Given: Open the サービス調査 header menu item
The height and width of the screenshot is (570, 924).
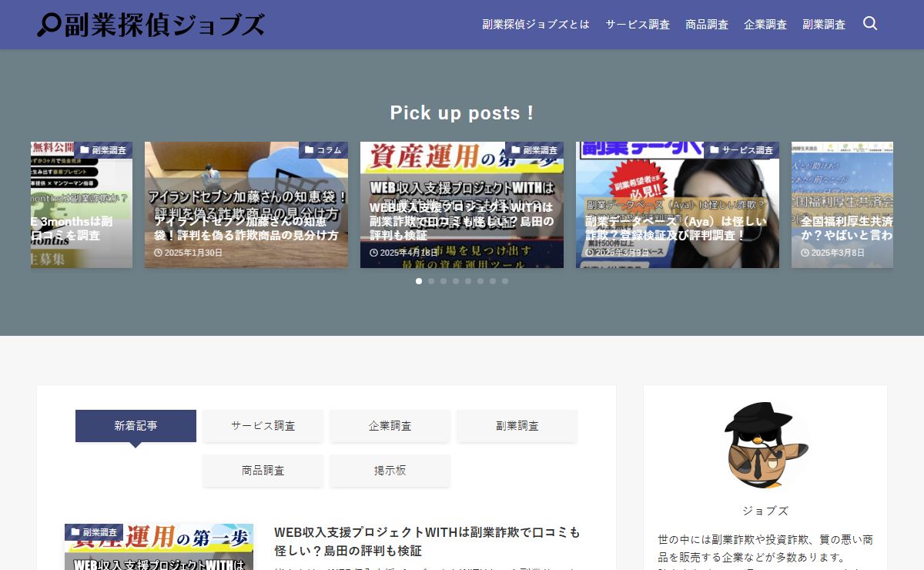Looking at the screenshot, I should (638, 25).
